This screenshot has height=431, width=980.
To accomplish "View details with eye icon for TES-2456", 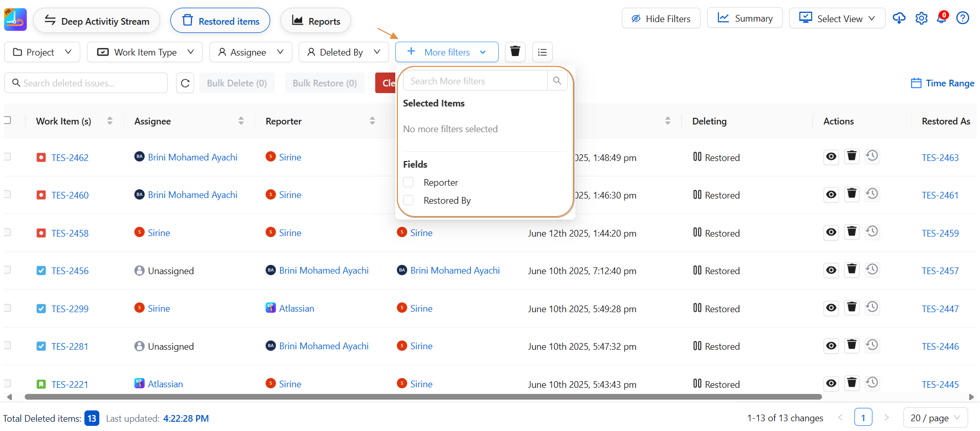I will pos(831,271).
